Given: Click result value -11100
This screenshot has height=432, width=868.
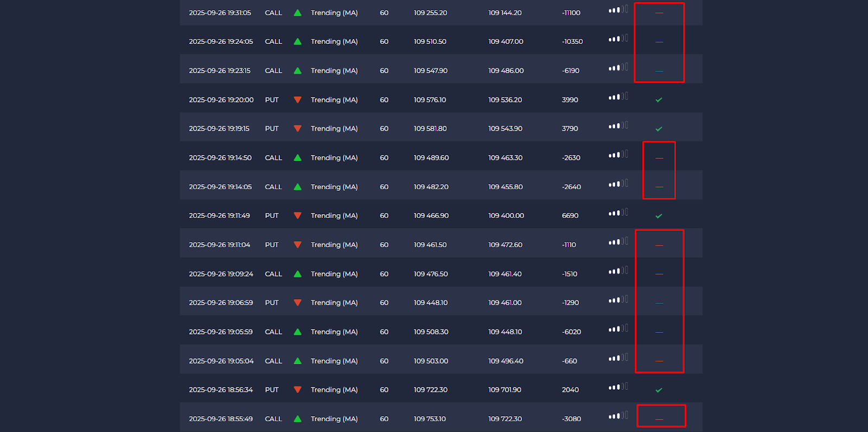Looking at the screenshot, I should (x=571, y=13).
